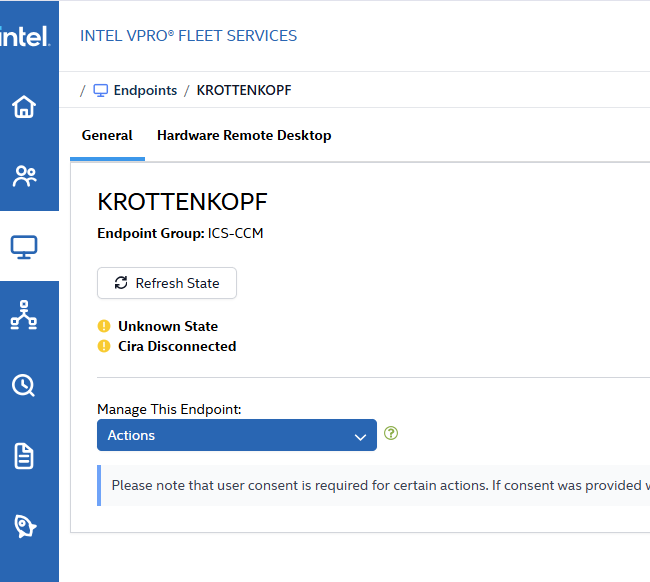Select the Endpoints monitor icon in sidebar
This screenshot has width=650, height=582.
pos(24,247)
